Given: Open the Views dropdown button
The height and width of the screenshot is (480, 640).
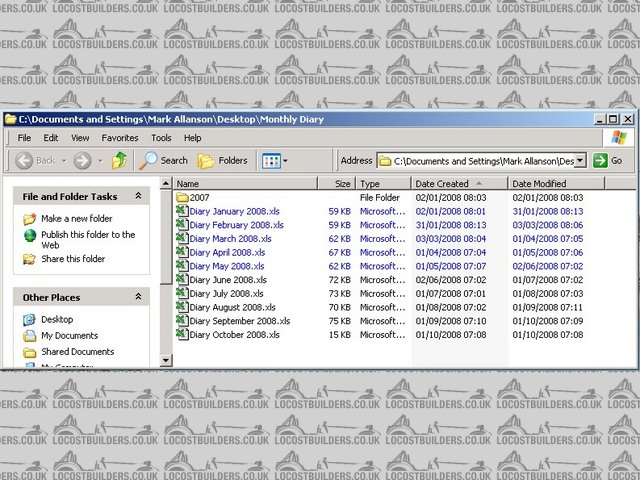Looking at the screenshot, I should coord(273,160).
